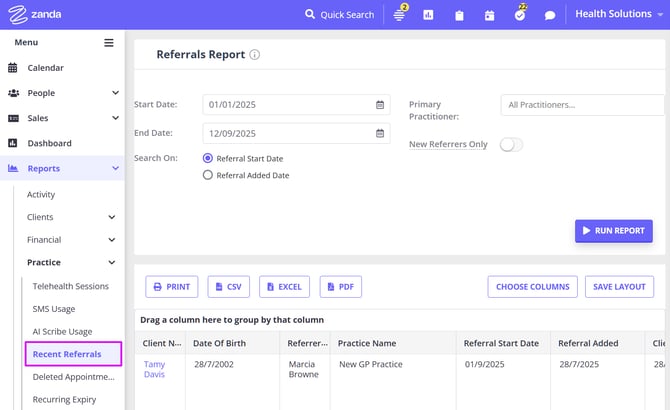Toggle the New Referrers Only switch

(x=511, y=144)
